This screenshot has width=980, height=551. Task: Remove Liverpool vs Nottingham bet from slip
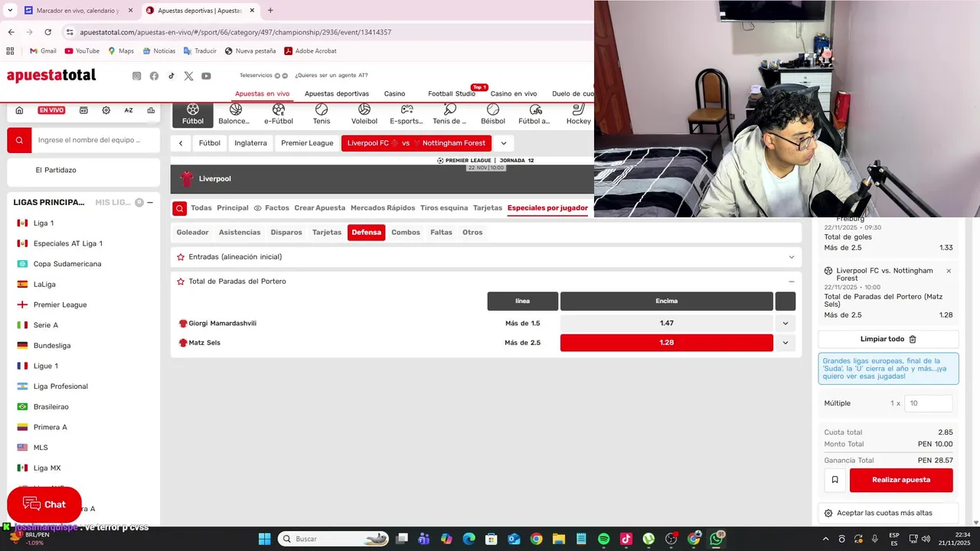(949, 271)
